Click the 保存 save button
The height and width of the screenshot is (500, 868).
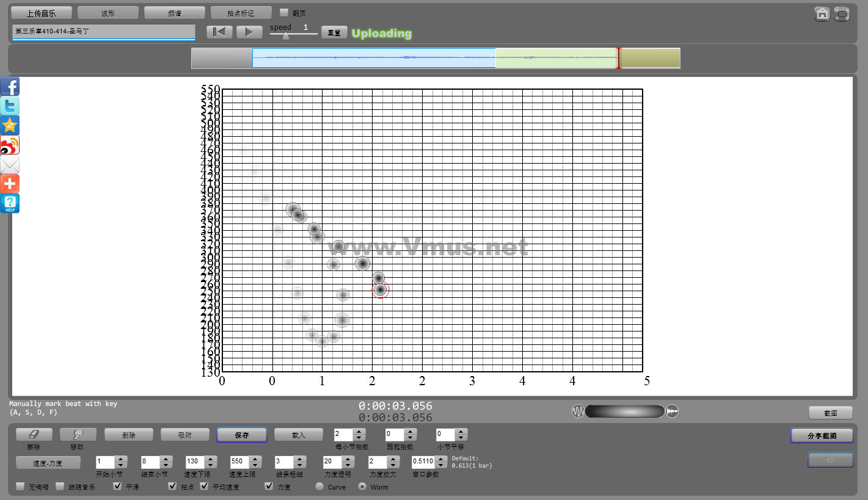tap(241, 435)
